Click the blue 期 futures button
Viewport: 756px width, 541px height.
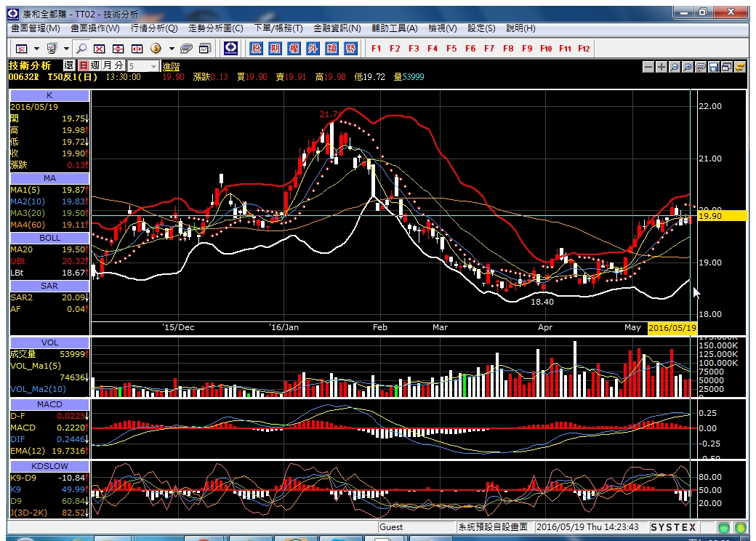(275, 48)
